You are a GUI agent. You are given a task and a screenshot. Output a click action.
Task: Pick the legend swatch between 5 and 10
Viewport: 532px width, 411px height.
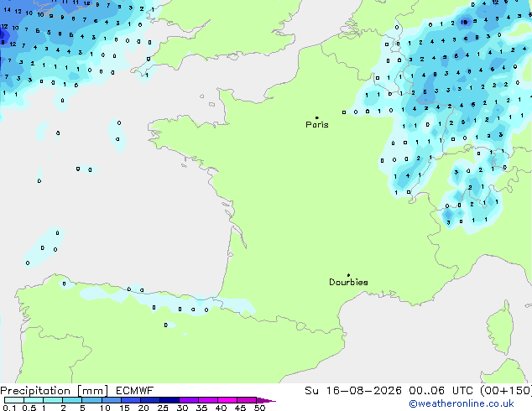(x=91, y=400)
